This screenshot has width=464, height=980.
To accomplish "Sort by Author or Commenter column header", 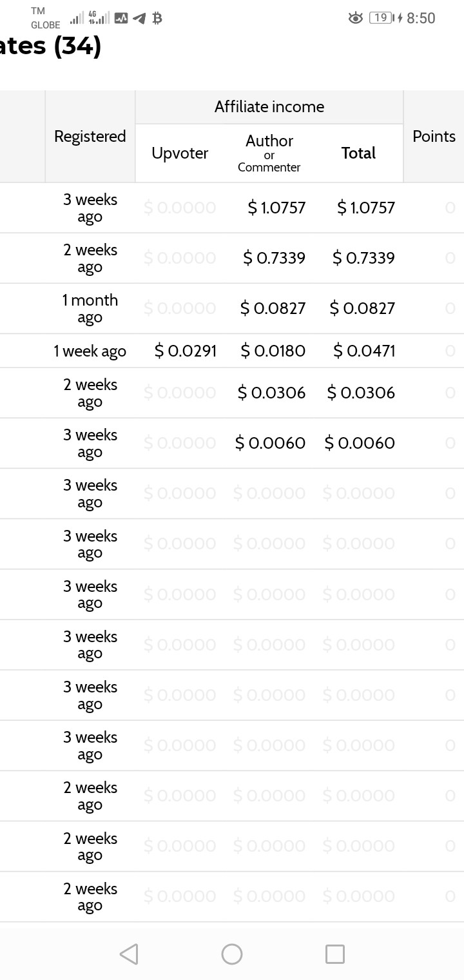I will click(269, 153).
